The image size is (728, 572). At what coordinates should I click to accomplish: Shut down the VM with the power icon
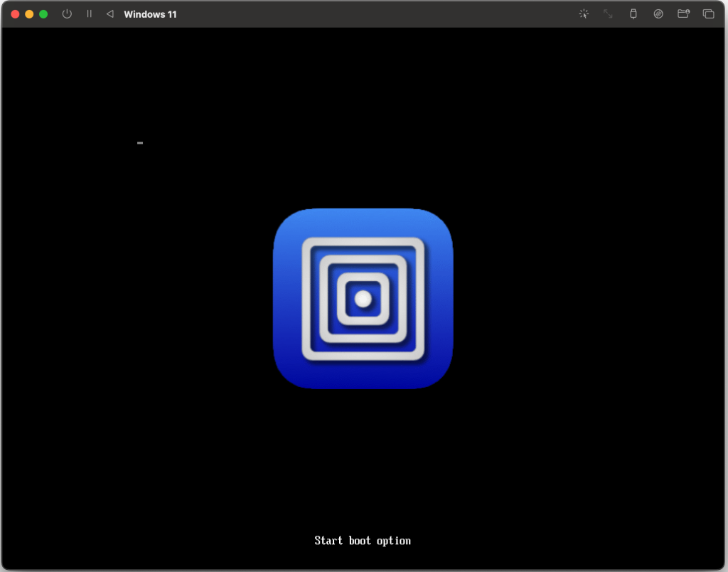click(67, 14)
